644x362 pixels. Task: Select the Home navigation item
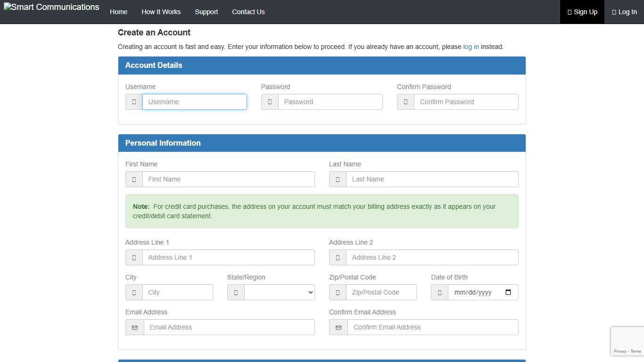click(118, 12)
